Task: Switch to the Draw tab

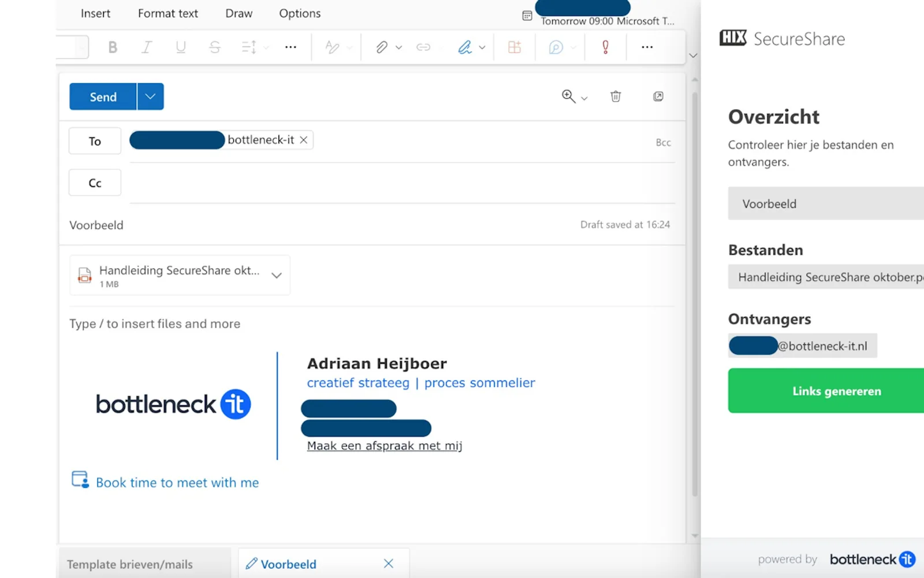Action: (239, 13)
